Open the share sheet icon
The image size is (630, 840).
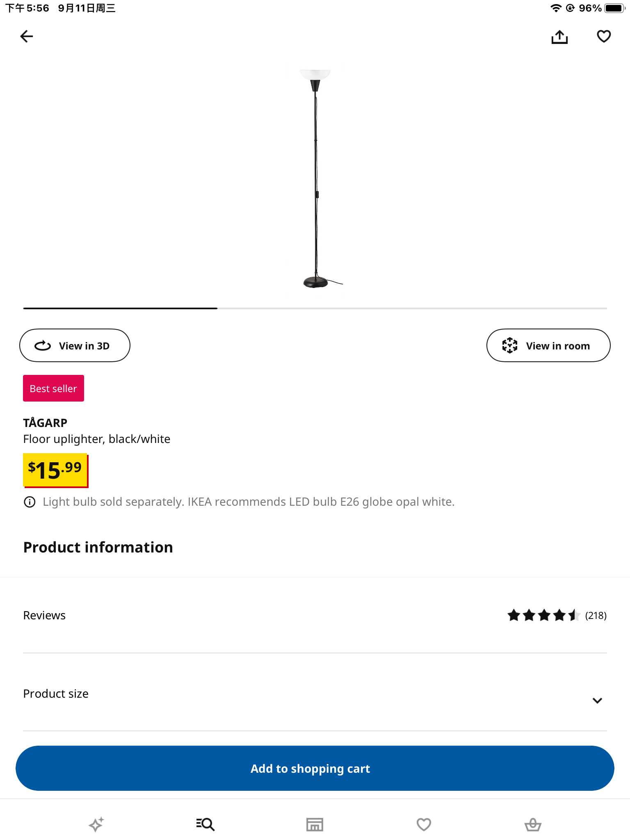(559, 37)
